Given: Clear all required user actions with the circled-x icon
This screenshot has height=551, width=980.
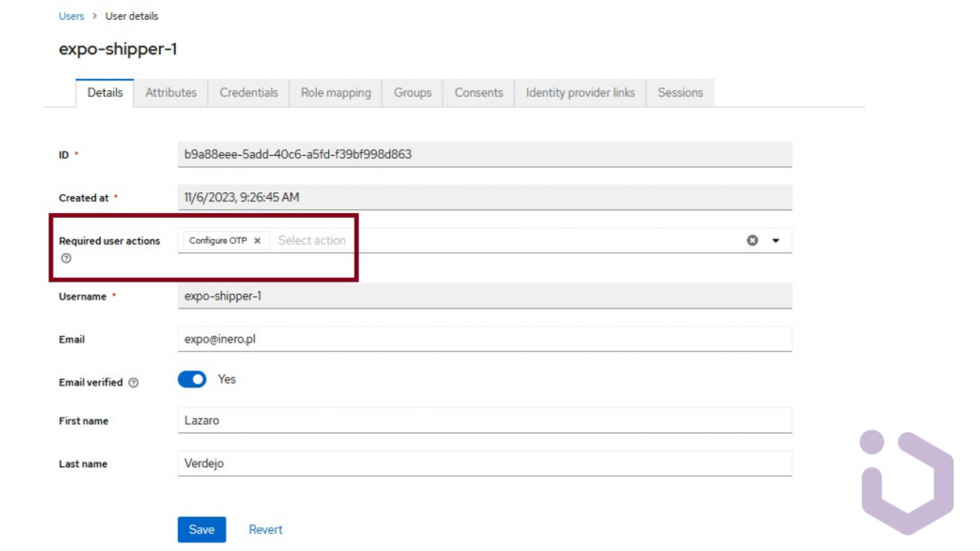Looking at the screenshot, I should click(754, 241).
